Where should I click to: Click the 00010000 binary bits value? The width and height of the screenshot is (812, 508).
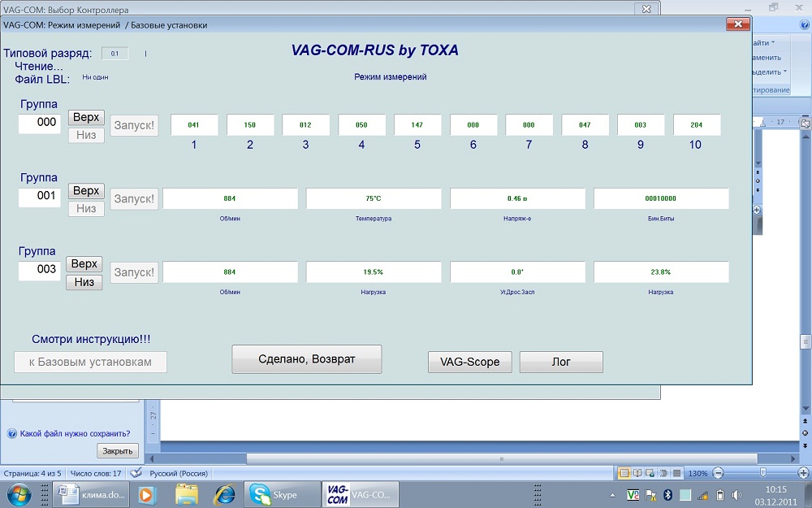coord(661,198)
